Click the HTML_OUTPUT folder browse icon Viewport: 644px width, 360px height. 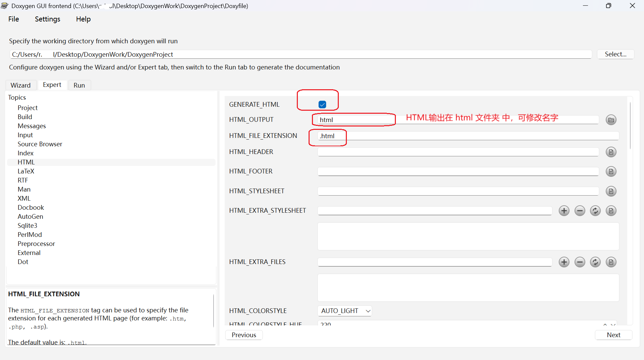pyautogui.click(x=611, y=120)
